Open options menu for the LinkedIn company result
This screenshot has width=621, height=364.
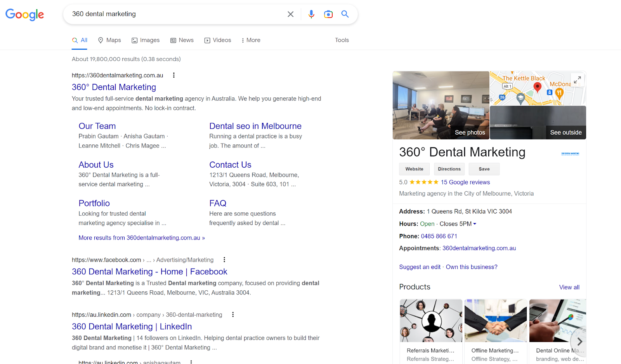click(x=233, y=315)
